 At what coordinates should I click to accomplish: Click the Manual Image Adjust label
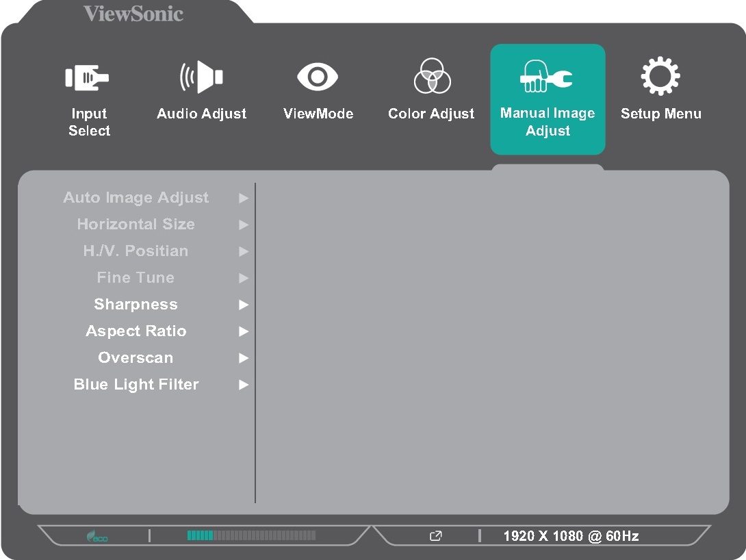coord(548,121)
